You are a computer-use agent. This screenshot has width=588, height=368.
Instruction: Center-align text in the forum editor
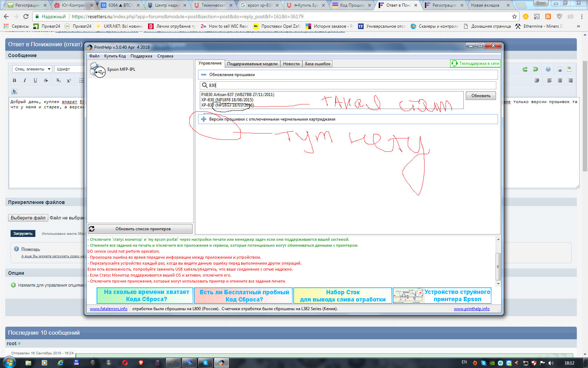point(560,81)
